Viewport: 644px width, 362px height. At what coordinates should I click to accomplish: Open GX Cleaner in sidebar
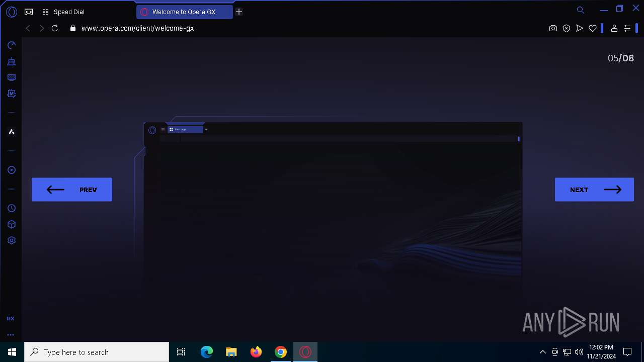(11, 61)
